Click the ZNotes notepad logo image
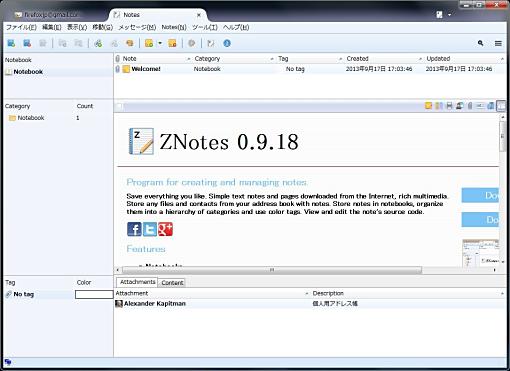Image resolution: width=510 pixels, height=371 pixels. coord(141,141)
